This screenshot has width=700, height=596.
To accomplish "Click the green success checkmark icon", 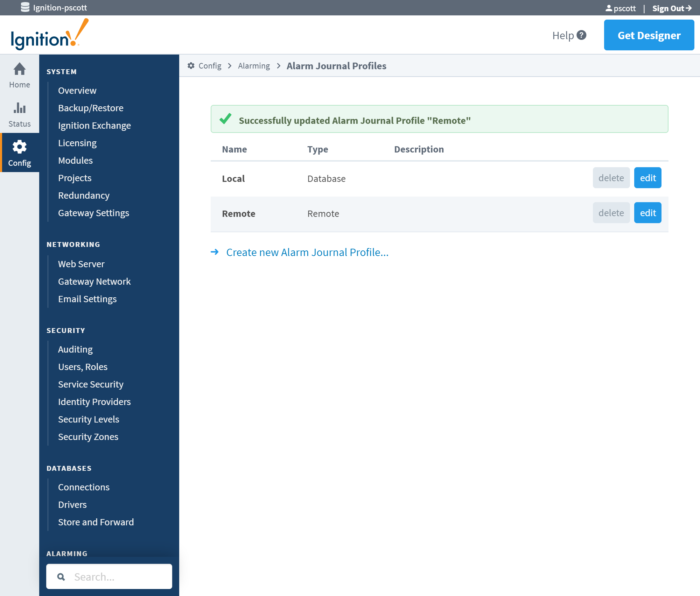I will pyautogui.click(x=225, y=119).
